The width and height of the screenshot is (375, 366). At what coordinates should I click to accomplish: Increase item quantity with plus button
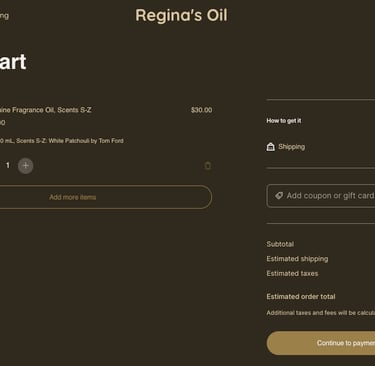coord(25,166)
